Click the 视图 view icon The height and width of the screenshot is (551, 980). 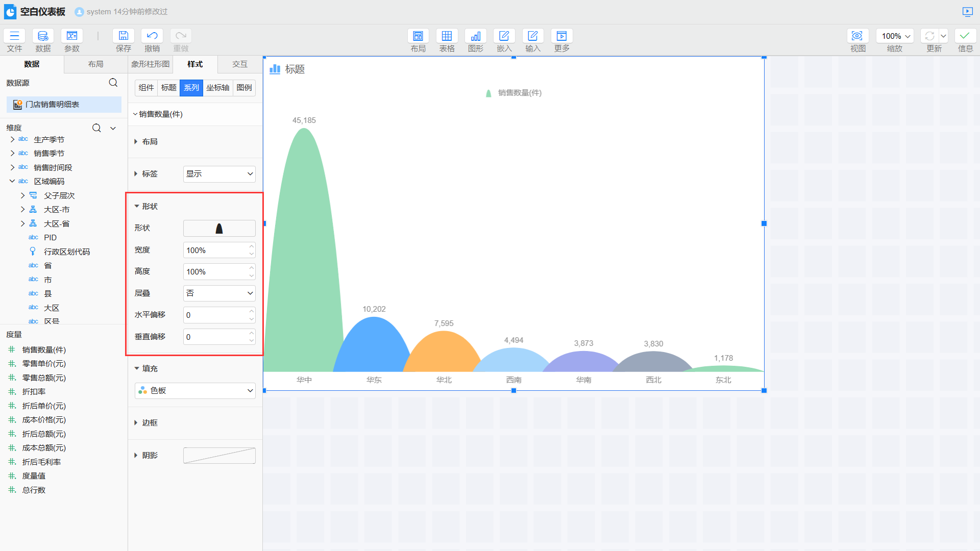pyautogui.click(x=857, y=36)
